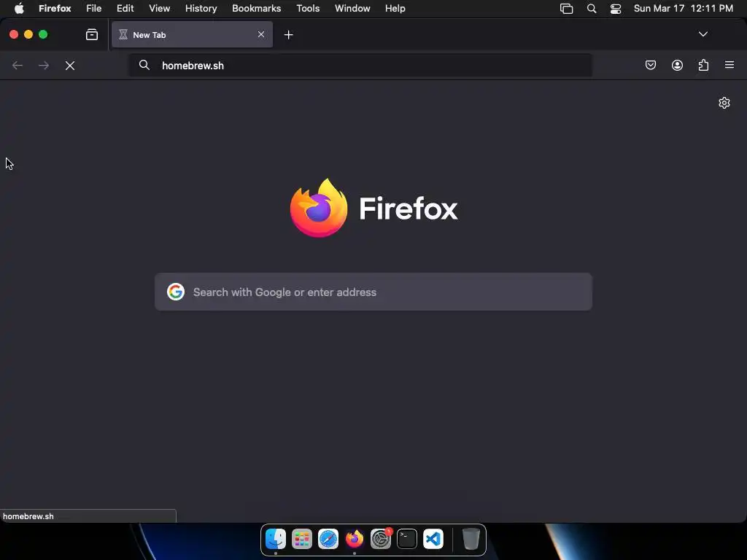The image size is (747, 560).
Task: Open the Window menu
Action: (x=352, y=9)
